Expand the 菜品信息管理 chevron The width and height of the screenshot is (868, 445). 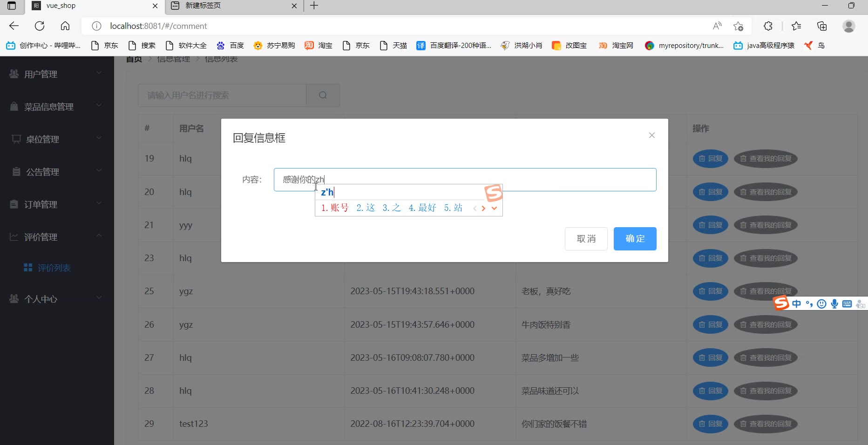(x=99, y=106)
